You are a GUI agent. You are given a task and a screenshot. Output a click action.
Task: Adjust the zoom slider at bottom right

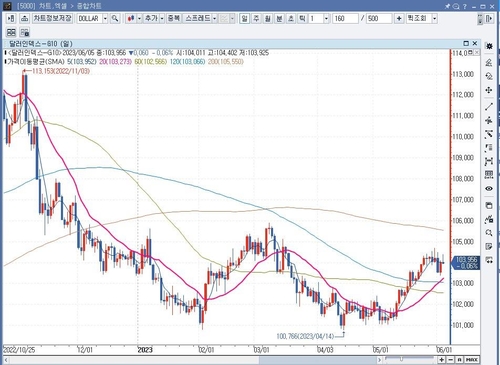tap(401, 359)
